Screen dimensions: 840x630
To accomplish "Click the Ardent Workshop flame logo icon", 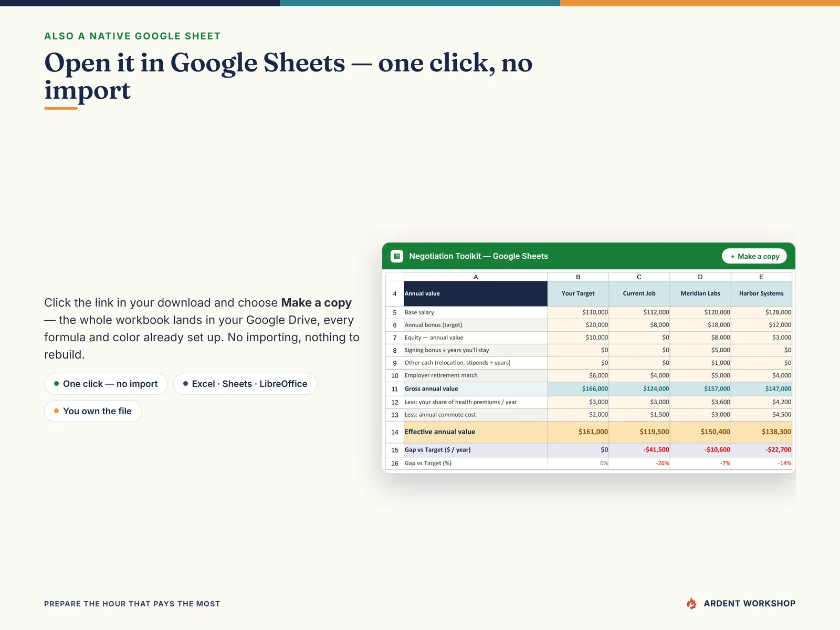I will coord(691,604).
